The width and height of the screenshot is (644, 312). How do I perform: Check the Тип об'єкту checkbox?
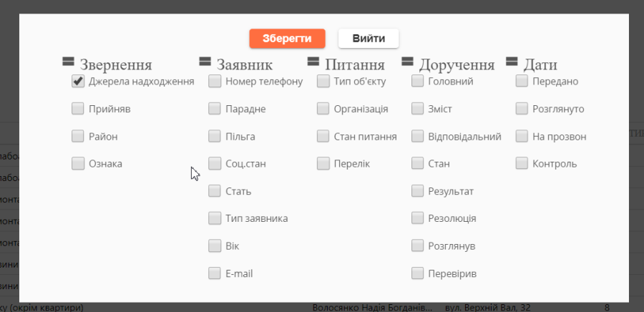point(323,82)
